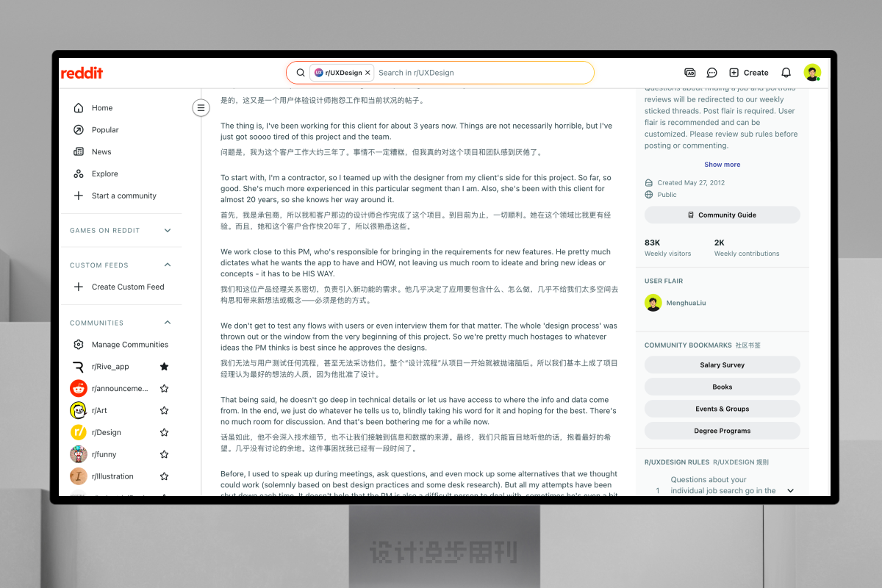Screen dimensions: 882x588
Task: Collapse the sidebar with hamburger button
Action: (x=201, y=108)
